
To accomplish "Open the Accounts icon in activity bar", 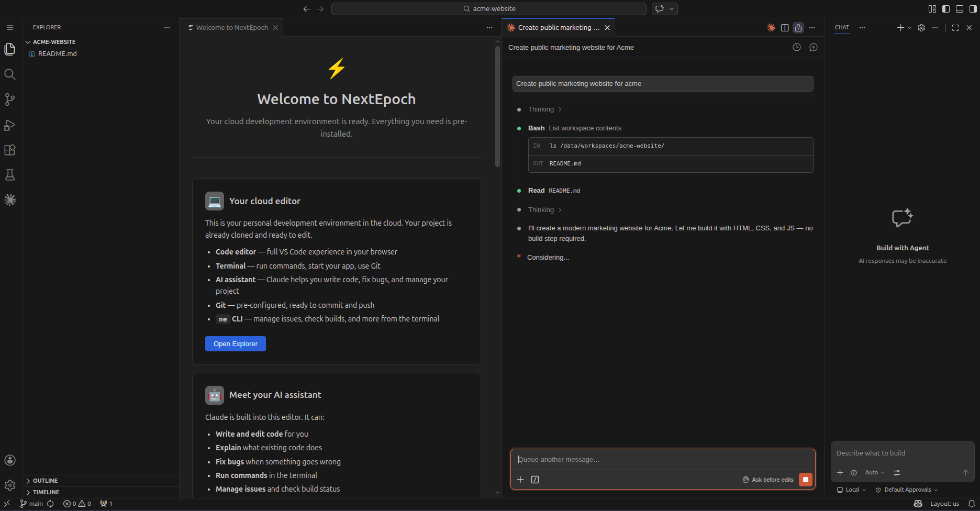I will click(x=10, y=460).
